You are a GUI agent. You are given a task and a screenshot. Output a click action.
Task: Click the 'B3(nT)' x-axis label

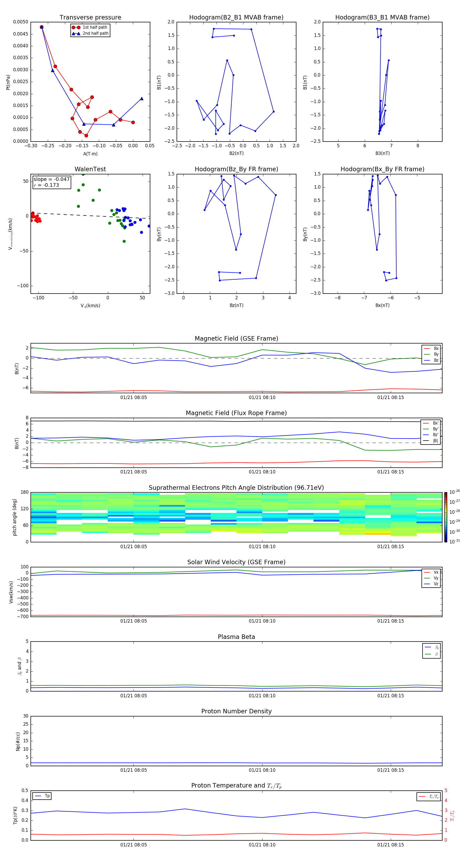[x=382, y=153]
